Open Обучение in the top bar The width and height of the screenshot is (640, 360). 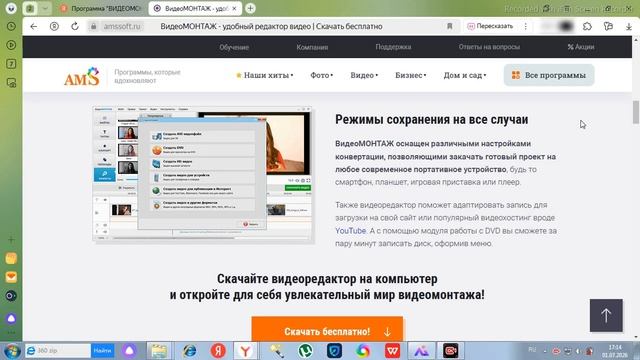234,47
